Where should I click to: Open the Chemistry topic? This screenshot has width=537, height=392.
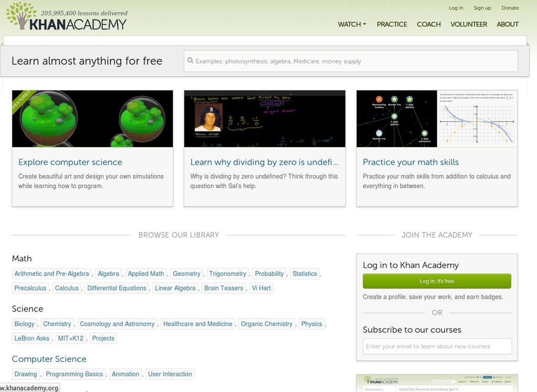point(57,323)
